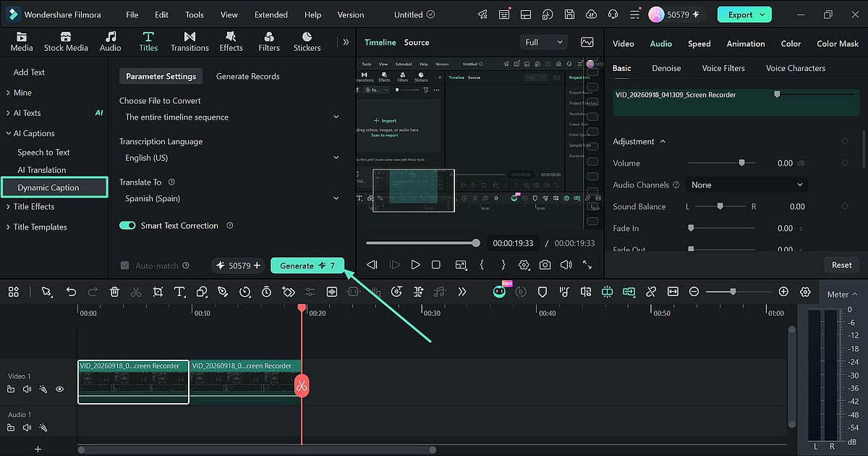The image size is (868, 456).
Task: Open the Audio Channels None dropdown
Action: tap(746, 185)
